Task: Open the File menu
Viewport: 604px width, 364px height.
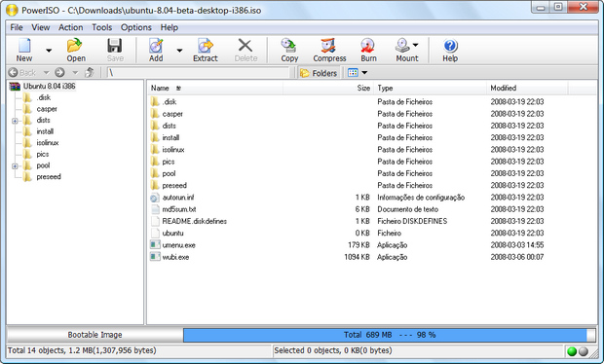Action: click(17, 27)
